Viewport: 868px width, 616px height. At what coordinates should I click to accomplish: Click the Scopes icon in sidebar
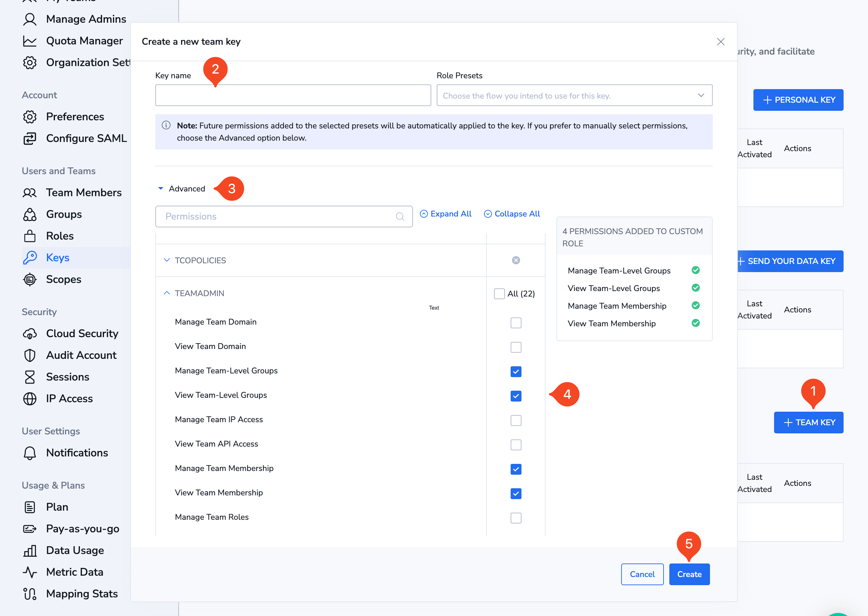pos(29,279)
